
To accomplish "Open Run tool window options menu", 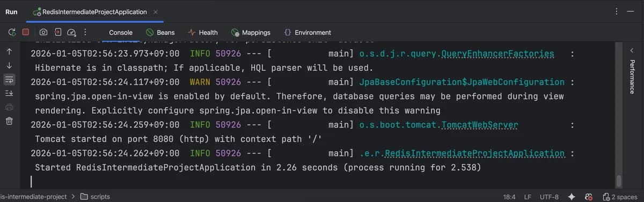I will pyautogui.click(x=617, y=11).
